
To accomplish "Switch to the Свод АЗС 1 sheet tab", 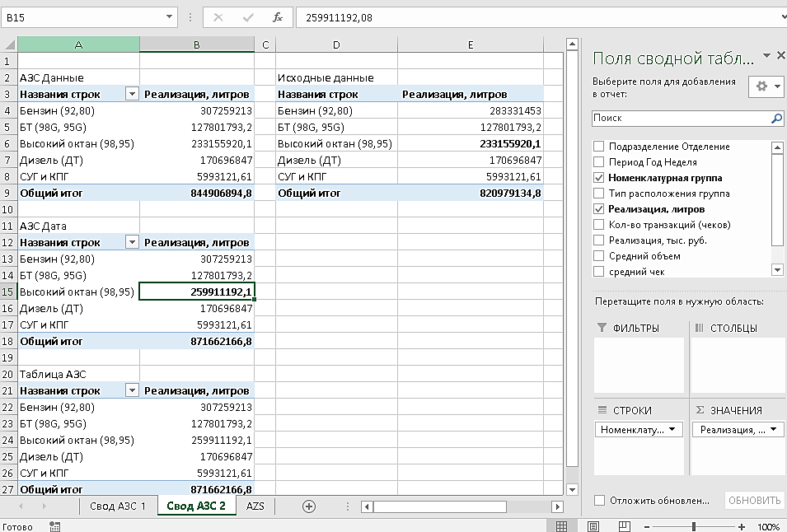I will [x=118, y=506].
